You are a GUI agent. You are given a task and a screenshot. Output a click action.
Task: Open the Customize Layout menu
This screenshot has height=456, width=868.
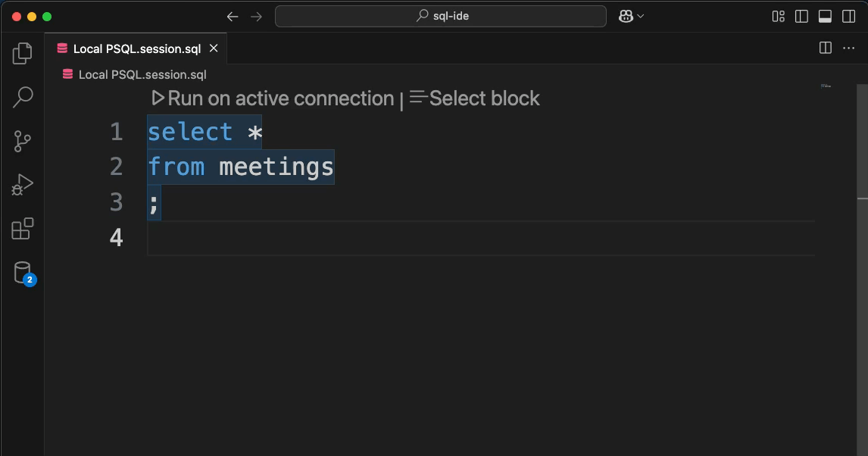(779, 16)
